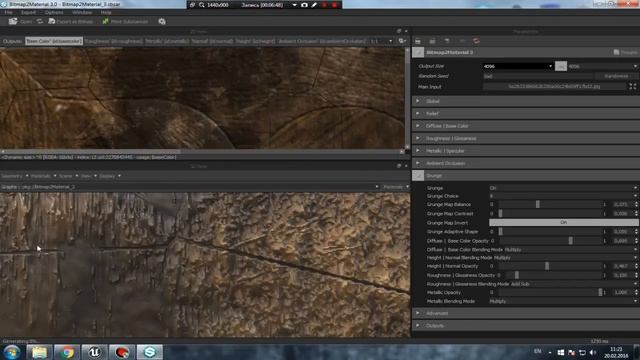Screen dimensions: 640x360
Task: Click the second Parameters toolbar icon
Action: click(x=433, y=41)
